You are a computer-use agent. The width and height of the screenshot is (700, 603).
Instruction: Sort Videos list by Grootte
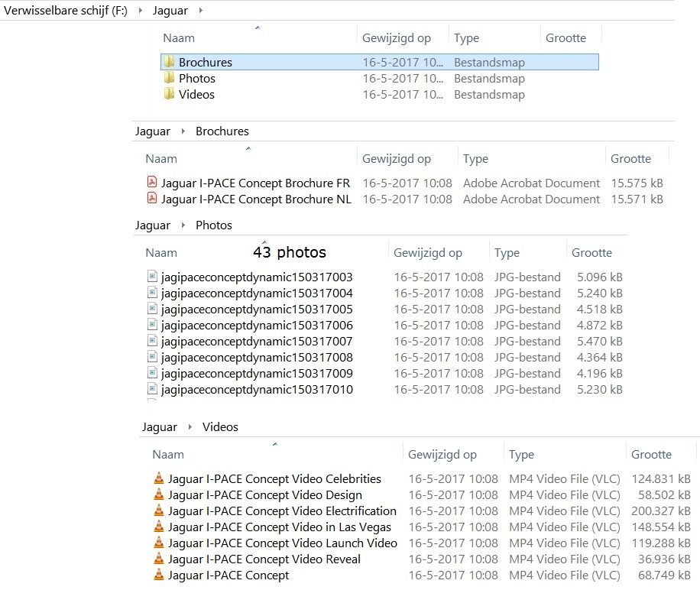coord(651,455)
